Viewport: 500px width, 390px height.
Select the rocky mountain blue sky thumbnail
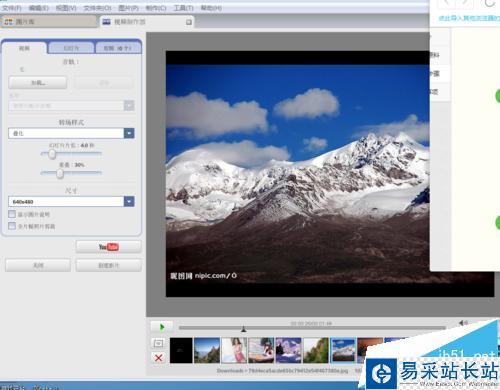(207, 350)
